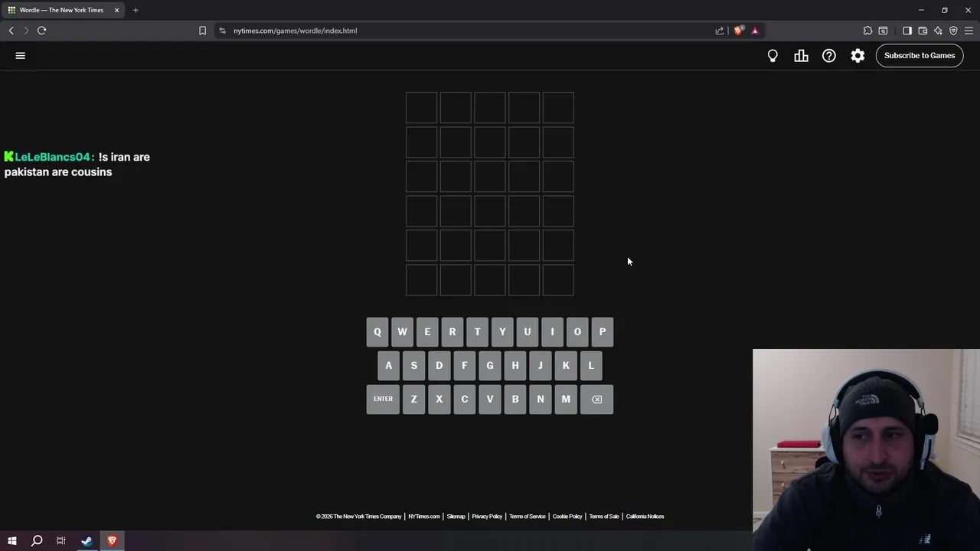Image resolution: width=980 pixels, height=551 pixels.
Task: Tap the T key on keyboard
Action: 477,332
